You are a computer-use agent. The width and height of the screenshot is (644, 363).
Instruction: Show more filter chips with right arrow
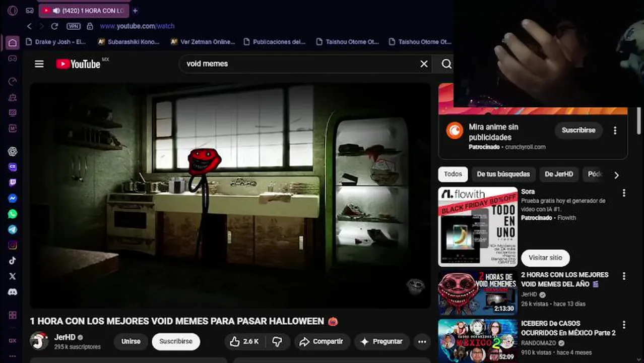tap(616, 175)
